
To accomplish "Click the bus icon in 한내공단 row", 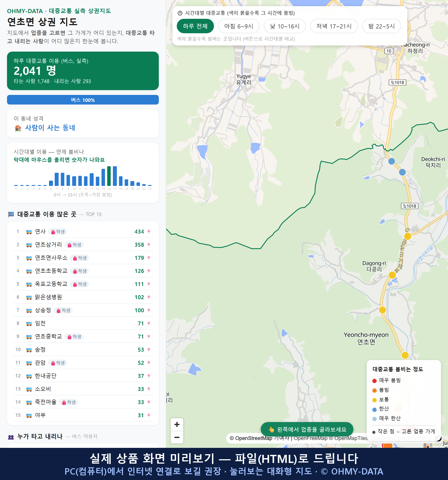I will coord(29,376).
